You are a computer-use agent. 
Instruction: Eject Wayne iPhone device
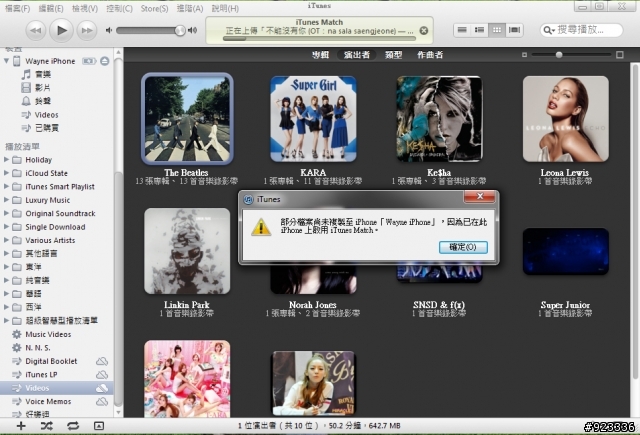point(105,61)
